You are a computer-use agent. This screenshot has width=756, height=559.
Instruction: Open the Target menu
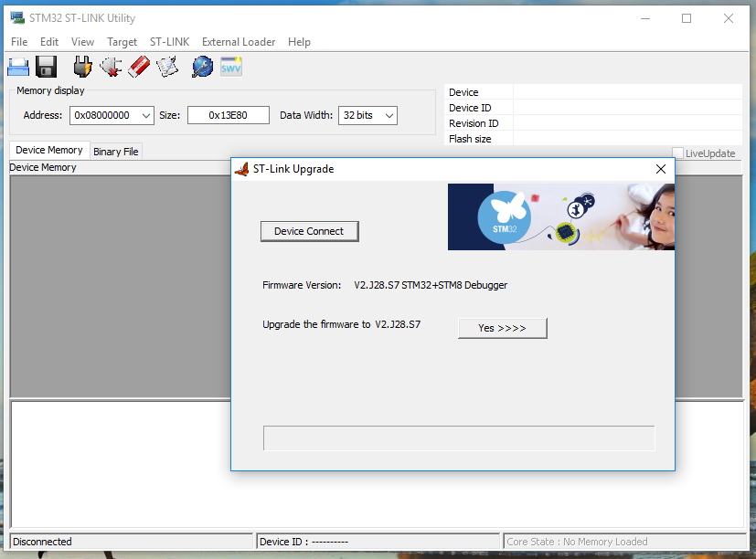coord(122,42)
